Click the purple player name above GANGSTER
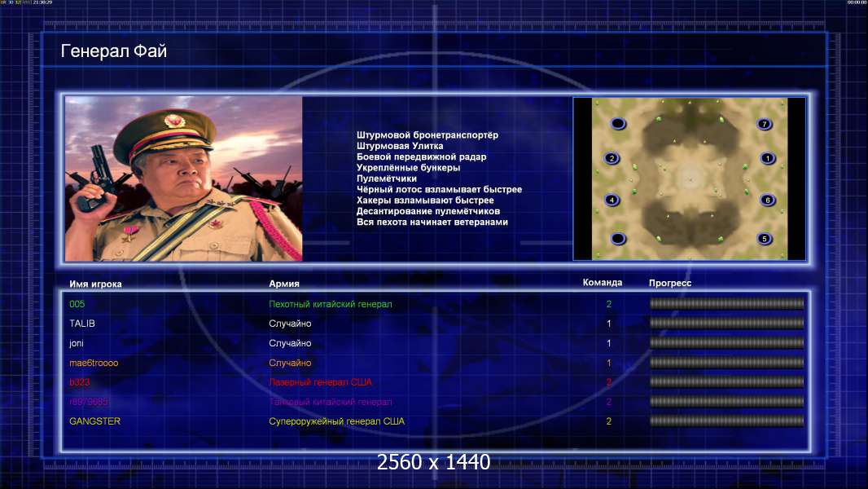The height and width of the screenshot is (489, 868). (89, 402)
